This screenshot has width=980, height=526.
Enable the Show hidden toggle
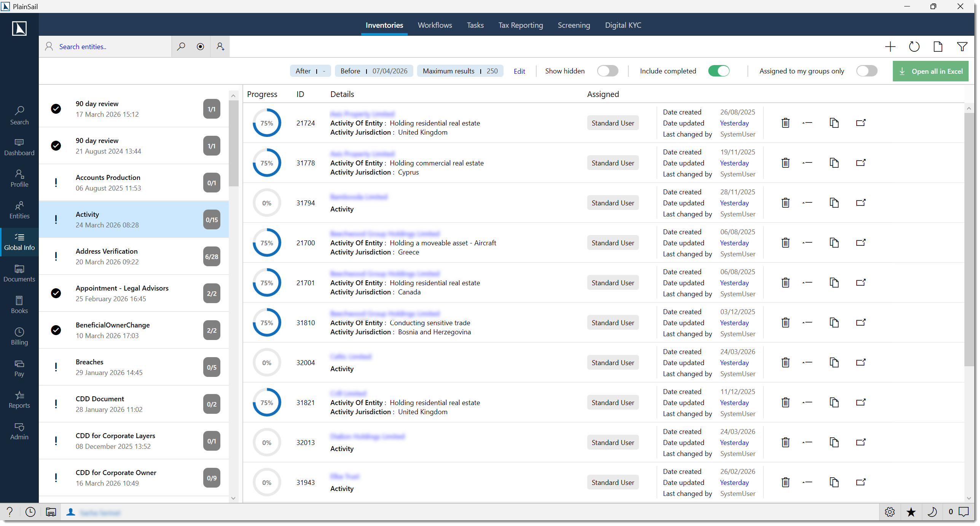(x=607, y=71)
